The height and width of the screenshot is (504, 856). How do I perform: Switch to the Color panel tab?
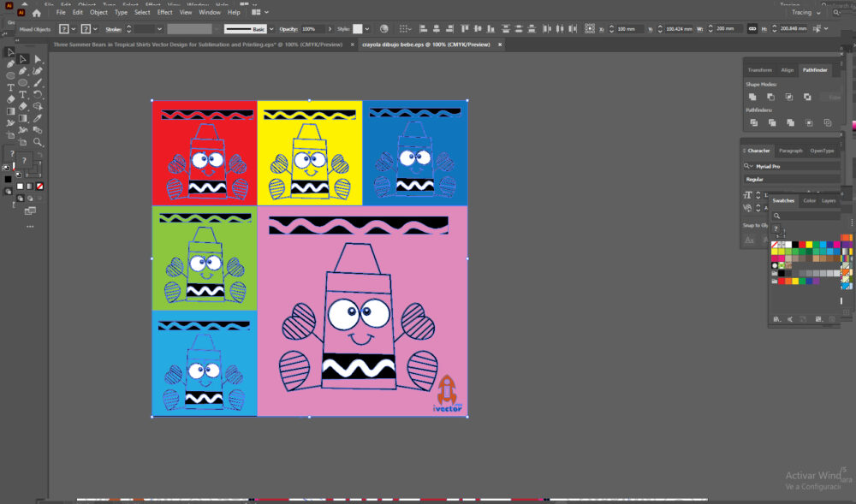click(x=809, y=201)
